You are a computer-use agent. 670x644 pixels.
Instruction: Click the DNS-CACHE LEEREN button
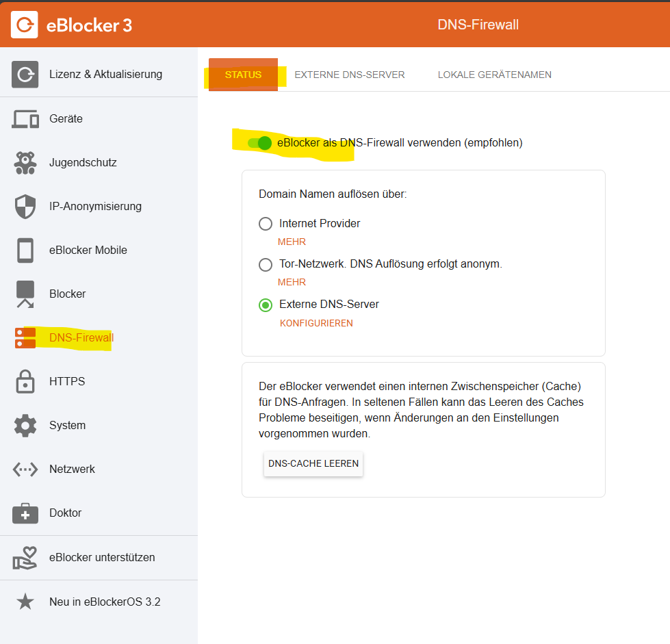coord(313,463)
